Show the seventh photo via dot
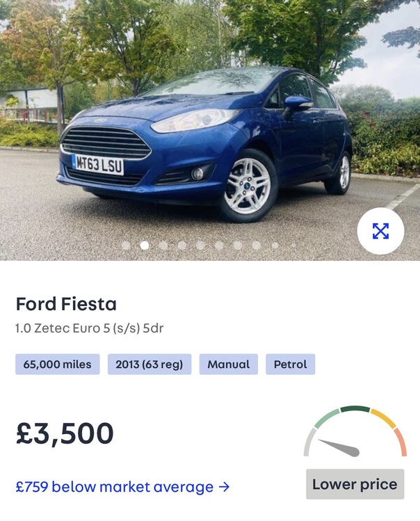Image resolution: width=420 pixels, height=521 pixels. pyautogui.click(x=238, y=246)
